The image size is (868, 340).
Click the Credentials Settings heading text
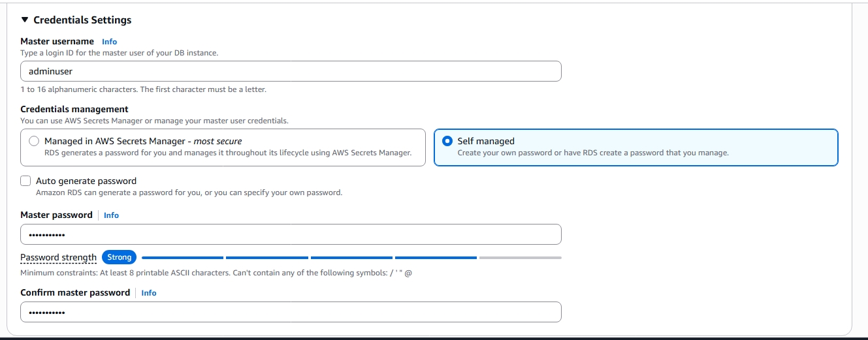82,20
